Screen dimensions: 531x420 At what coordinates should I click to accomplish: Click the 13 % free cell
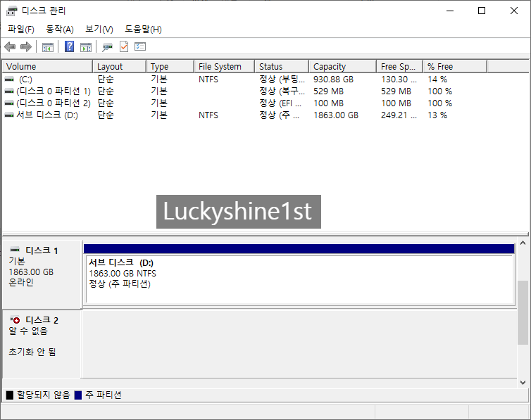[437, 115]
